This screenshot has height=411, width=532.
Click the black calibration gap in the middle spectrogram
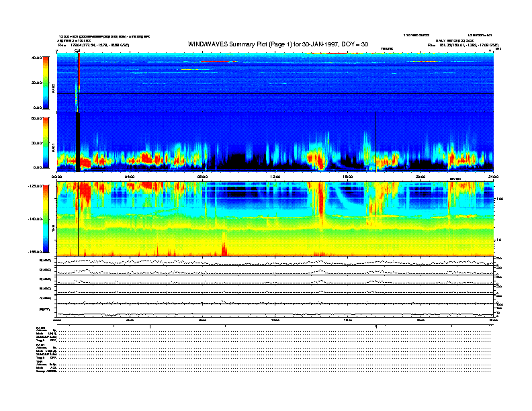(78, 142)
